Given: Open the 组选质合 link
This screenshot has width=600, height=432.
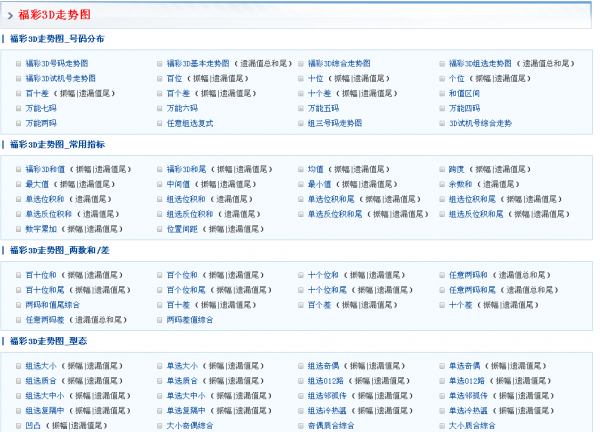Looking at the screenshot, I should pos(41,381).
